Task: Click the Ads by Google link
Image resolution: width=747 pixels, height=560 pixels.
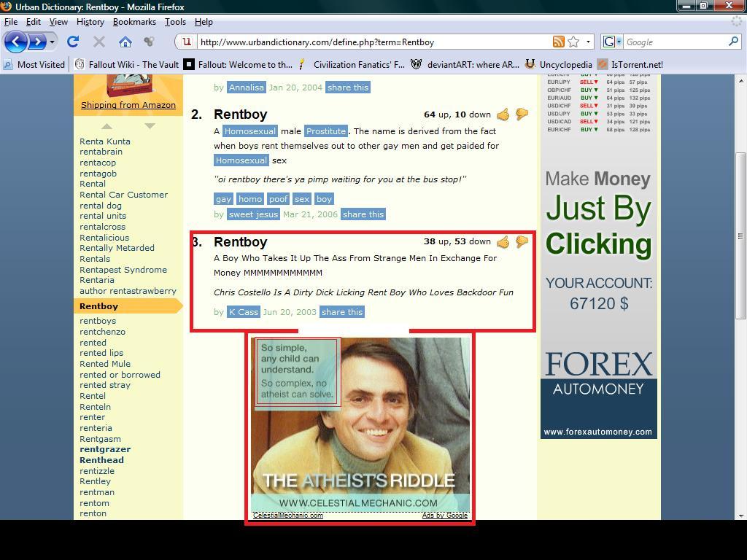Action: 444,516
